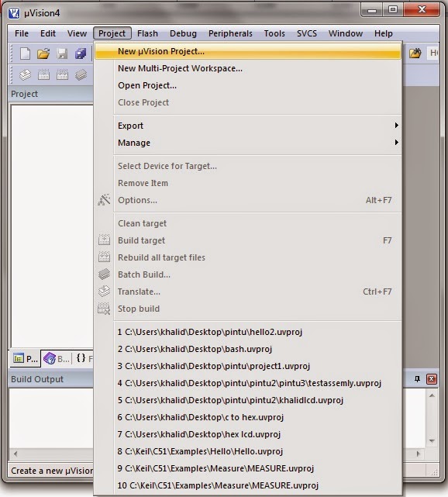The width and height of the screenshot is (448, 497).
Task: Open the SVCS menu
Action: click(307, 33)
